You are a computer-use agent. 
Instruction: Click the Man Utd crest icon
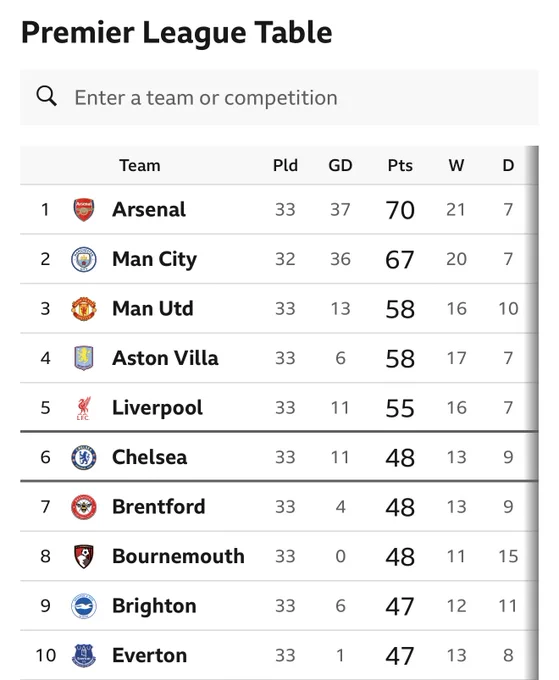(84, 309)
